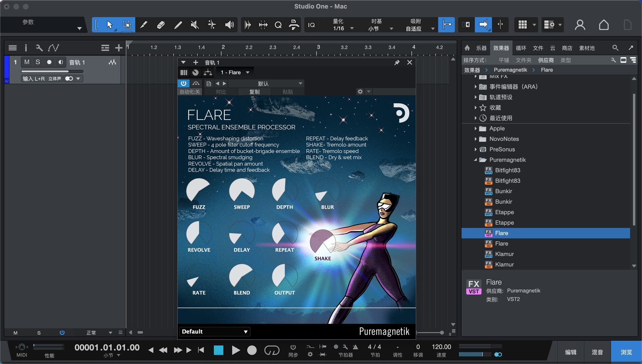Go to browser home icon
Screen dimensions: 642x364
[467, 48]
